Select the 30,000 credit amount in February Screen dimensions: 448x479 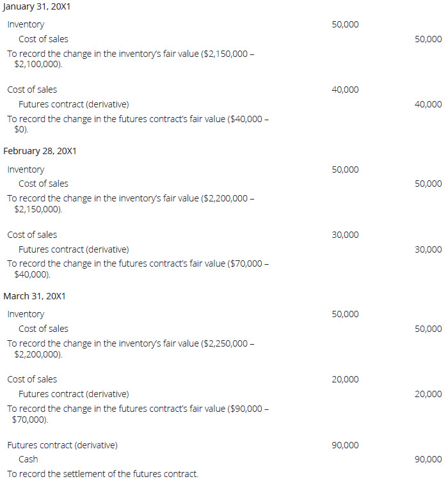(428, 249)
